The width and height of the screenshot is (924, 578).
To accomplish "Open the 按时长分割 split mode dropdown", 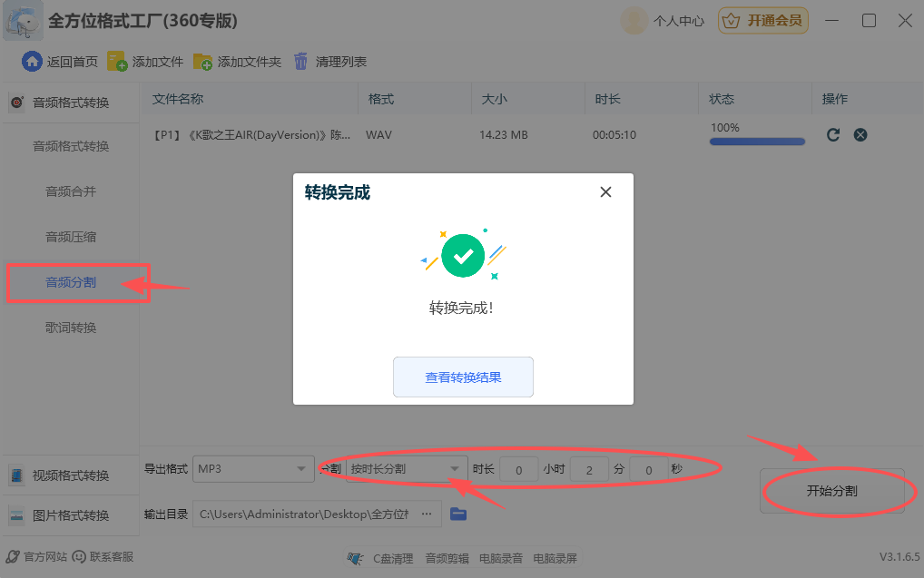I will pyautogui.click(x=406, y=468).
